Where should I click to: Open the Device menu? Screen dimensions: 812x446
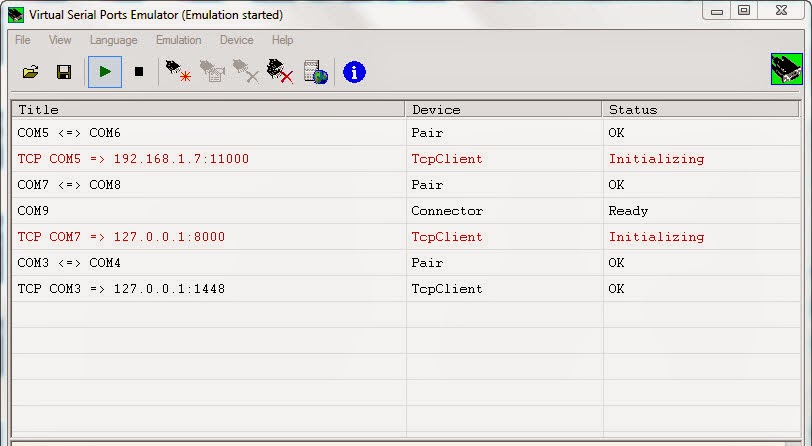pyautogui.click(x=237, y=40)
